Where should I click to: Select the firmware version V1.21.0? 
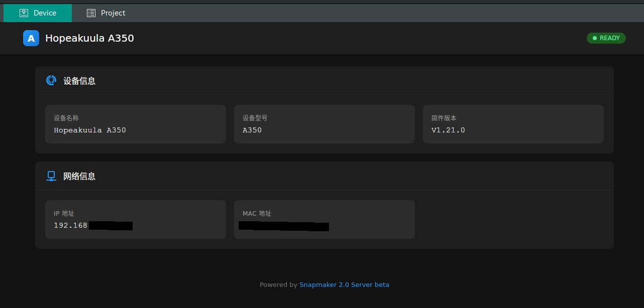[448, 130]
